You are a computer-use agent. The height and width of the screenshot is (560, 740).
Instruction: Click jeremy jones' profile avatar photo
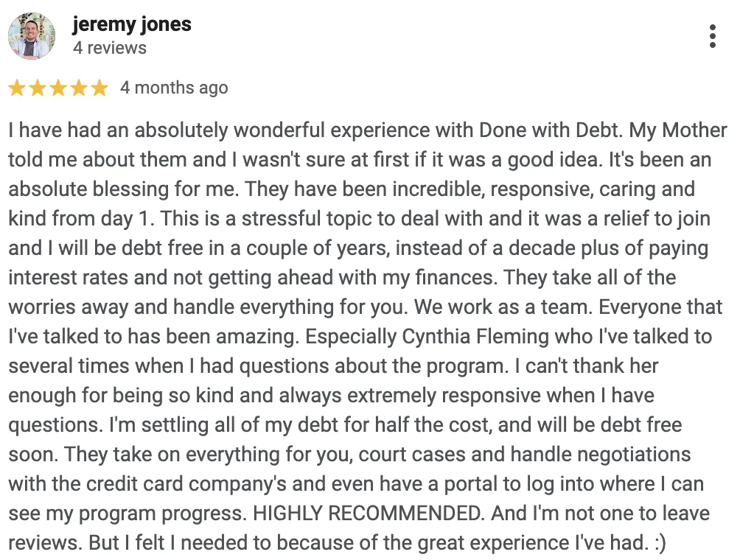tap(32, 36)
